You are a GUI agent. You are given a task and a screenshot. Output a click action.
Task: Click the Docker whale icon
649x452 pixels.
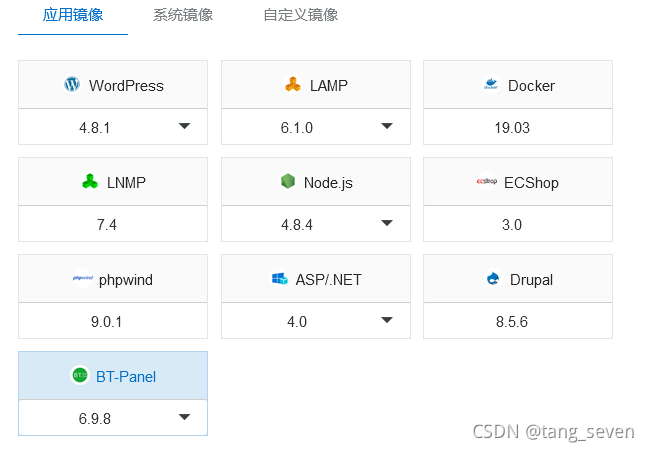coord(491,84)
